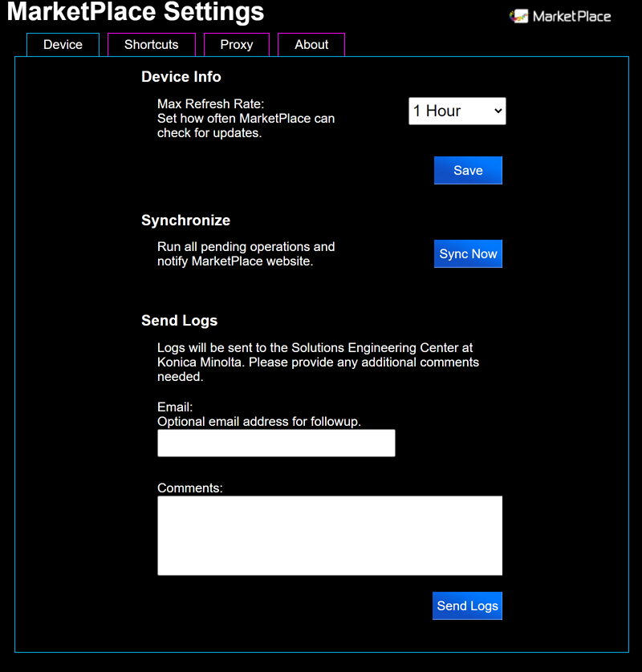Click the 'Max Refresh Rate:' label
Screen dimensions: 642x672
coord(210,103)
